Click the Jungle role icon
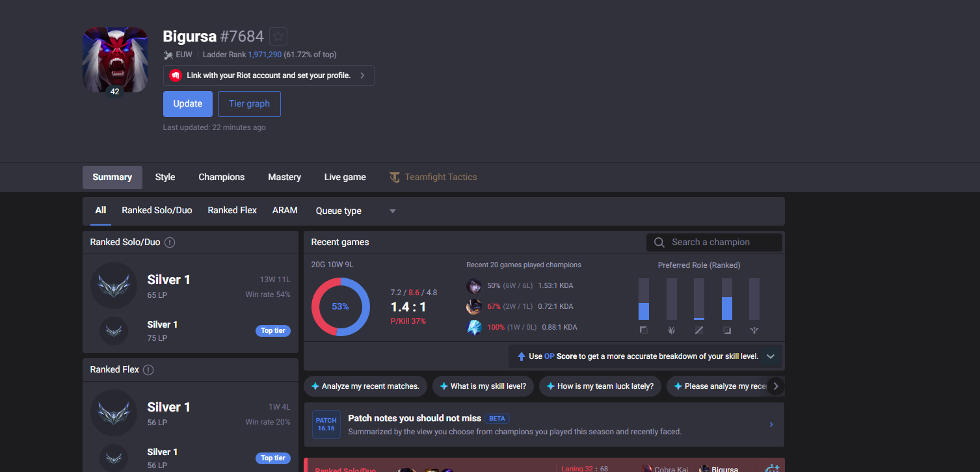Screen dimensions: 980x472 pos(672,330)
